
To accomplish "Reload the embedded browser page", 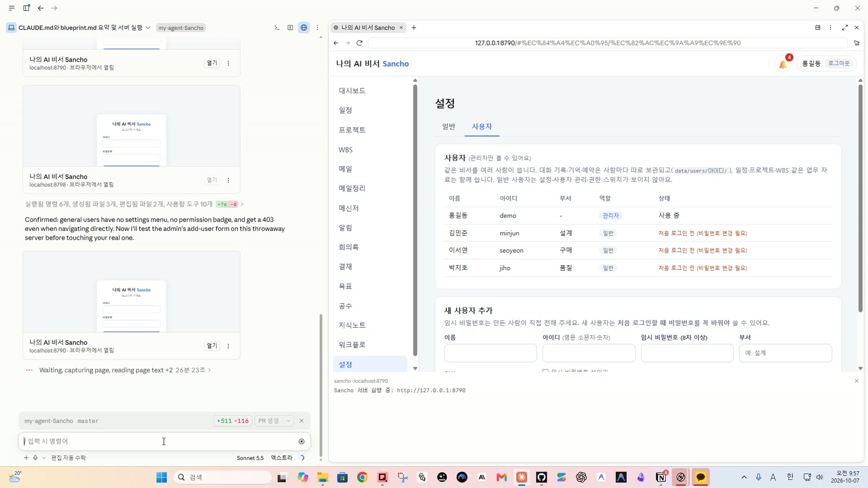I will 359,43.
